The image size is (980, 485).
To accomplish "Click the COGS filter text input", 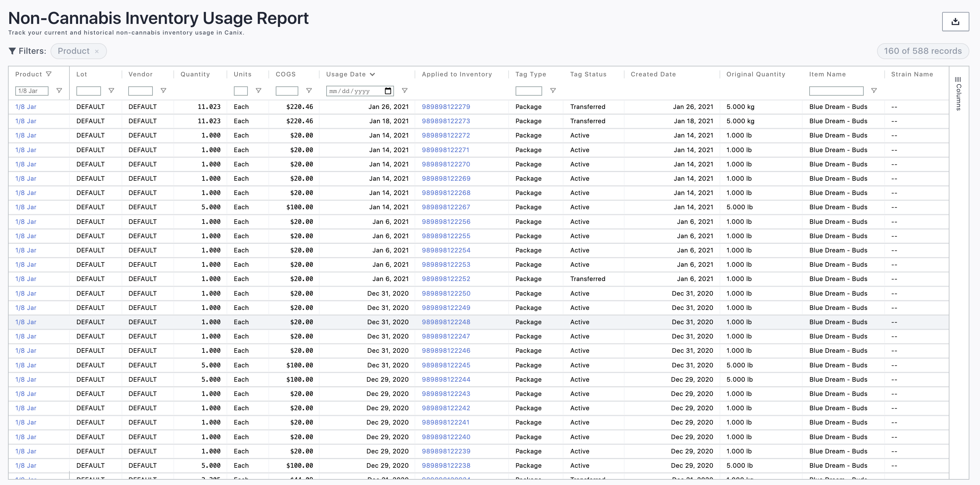I will point(287,91).
